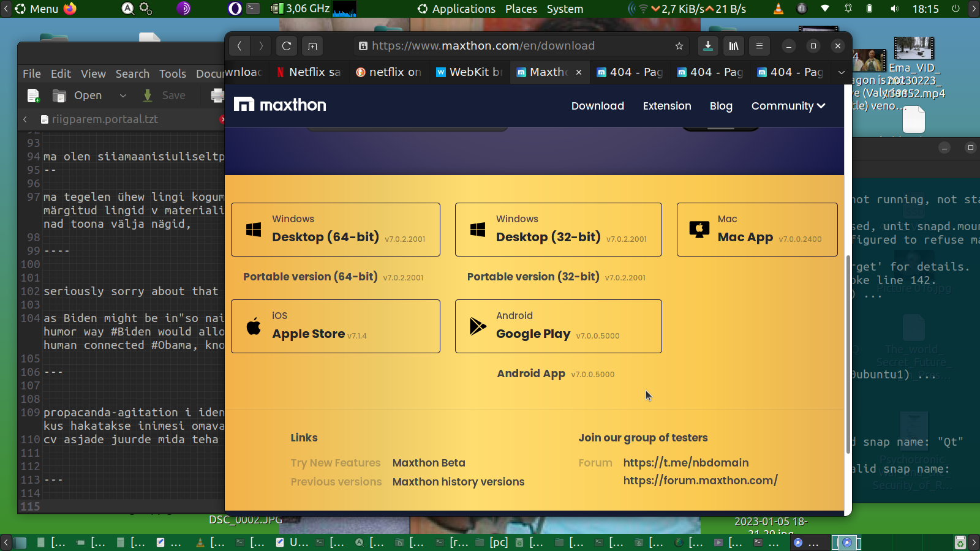
Task: Open the Places menu in the top panel
Action: pos(521,9)
